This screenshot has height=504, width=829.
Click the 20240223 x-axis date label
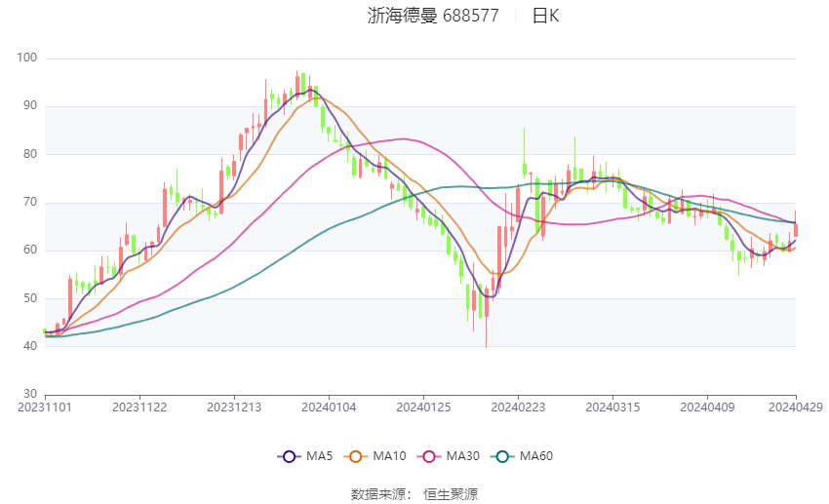click(x=518, y=407)
